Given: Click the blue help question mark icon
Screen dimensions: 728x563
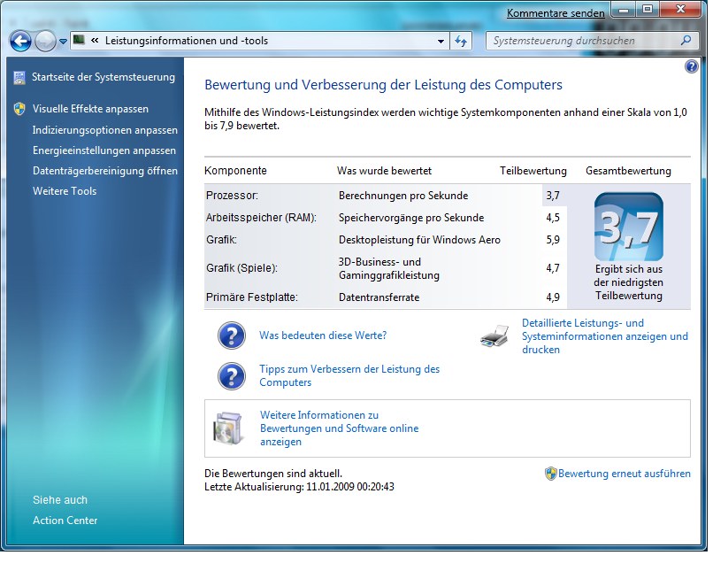Looking at the screenshot, I should click(691, 66).
